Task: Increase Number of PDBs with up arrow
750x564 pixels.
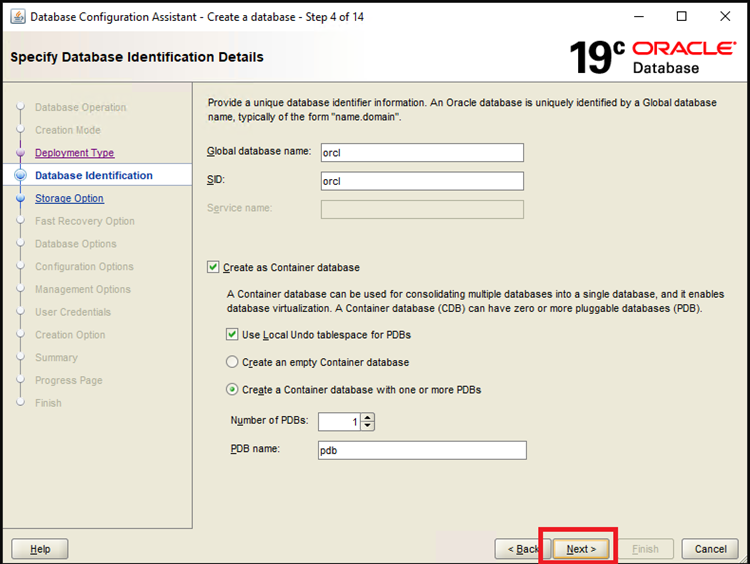Action: pos(367,418)
